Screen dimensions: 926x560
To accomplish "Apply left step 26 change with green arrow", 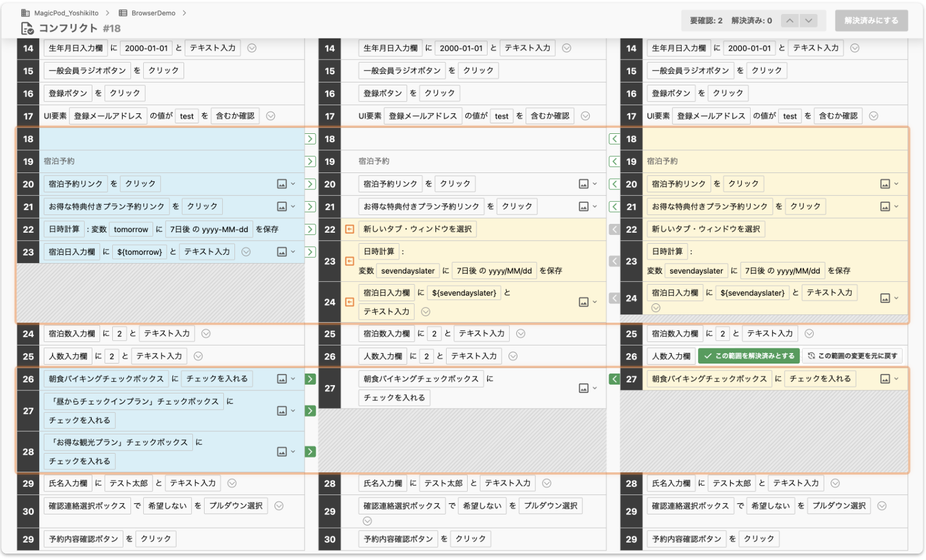I will click(x=310, y=379).
